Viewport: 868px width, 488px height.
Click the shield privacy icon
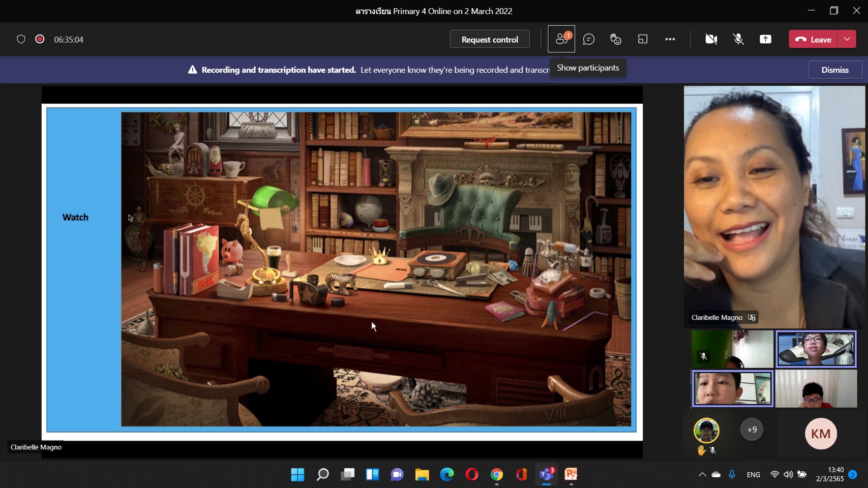21,39
